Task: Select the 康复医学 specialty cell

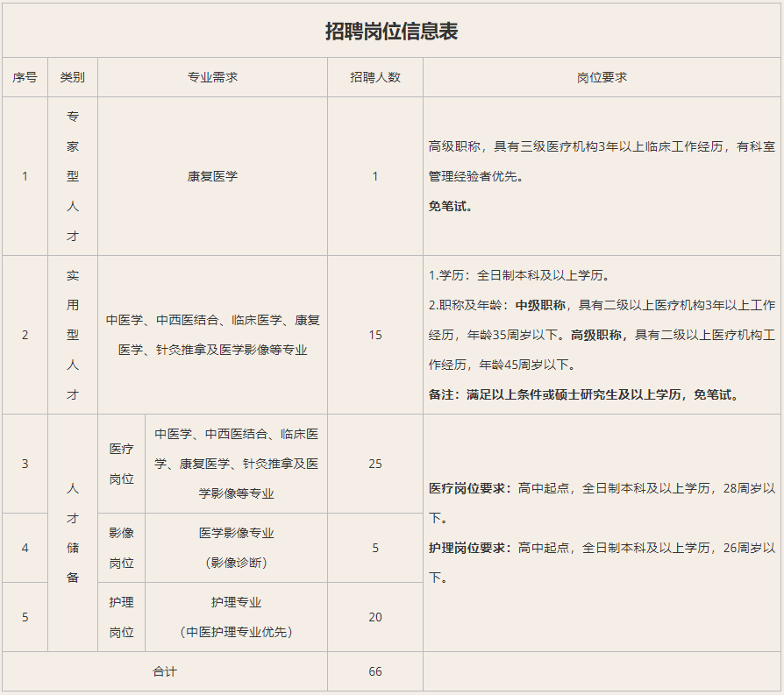Action: pos(212,176)
